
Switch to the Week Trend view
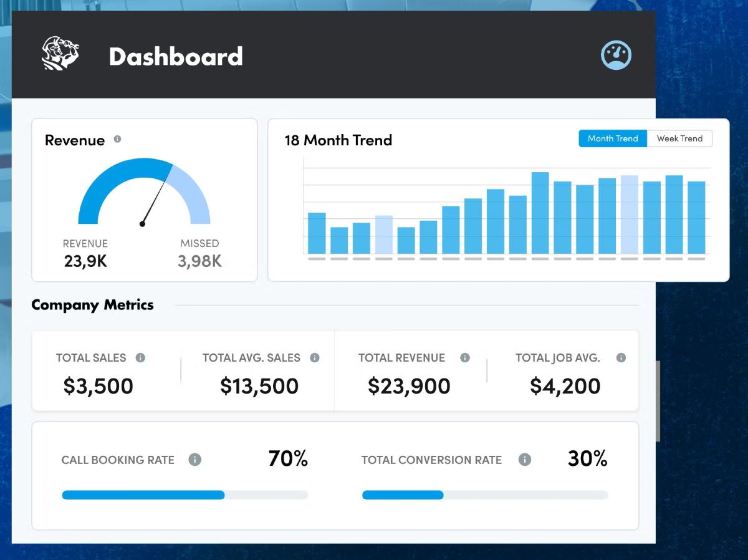coord(679,138)
